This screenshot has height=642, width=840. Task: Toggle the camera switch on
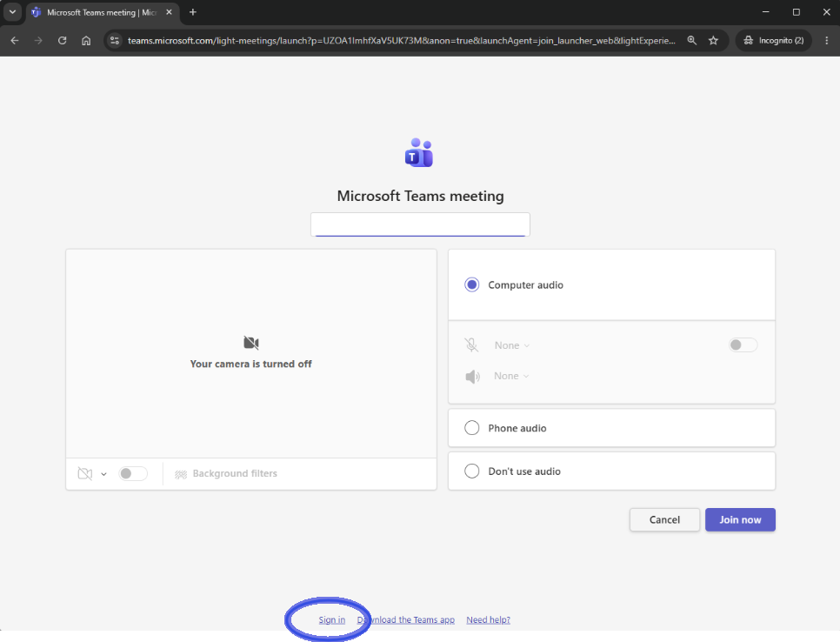pos(133,474)
